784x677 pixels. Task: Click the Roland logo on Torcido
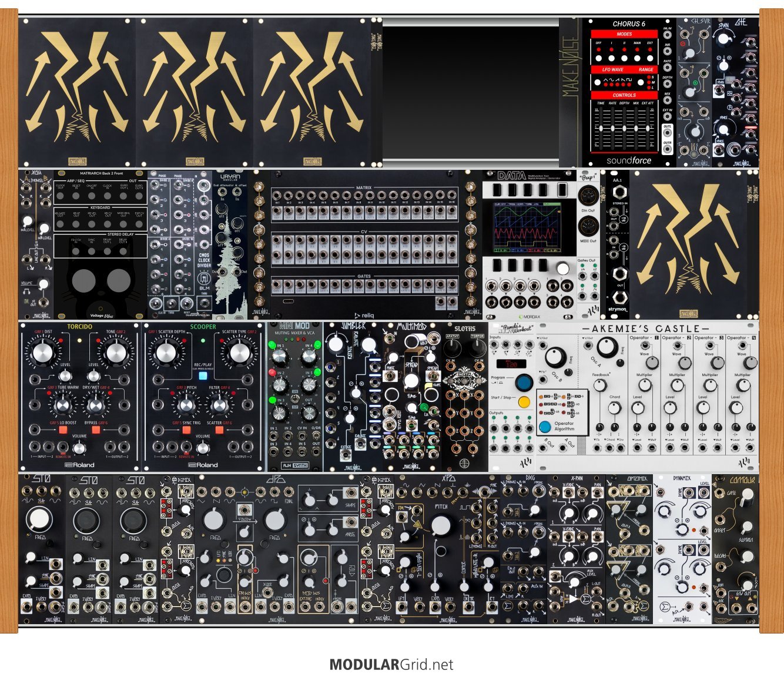tap(80, 465)
